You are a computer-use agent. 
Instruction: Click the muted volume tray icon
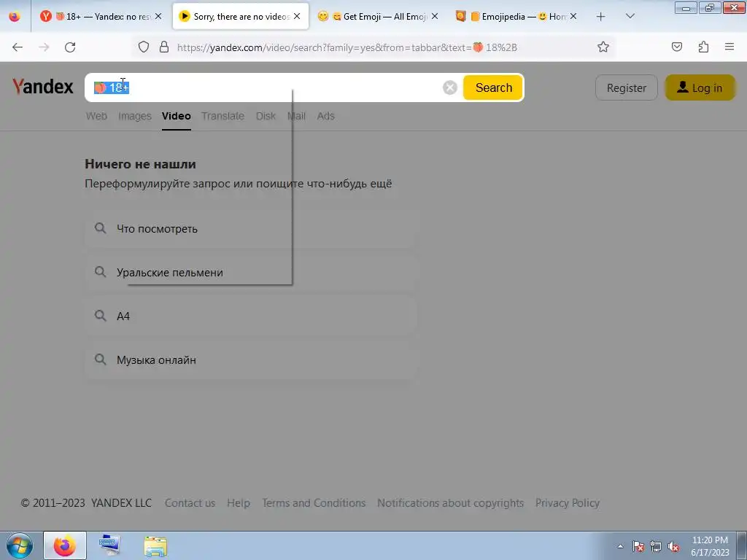(673, 547)
